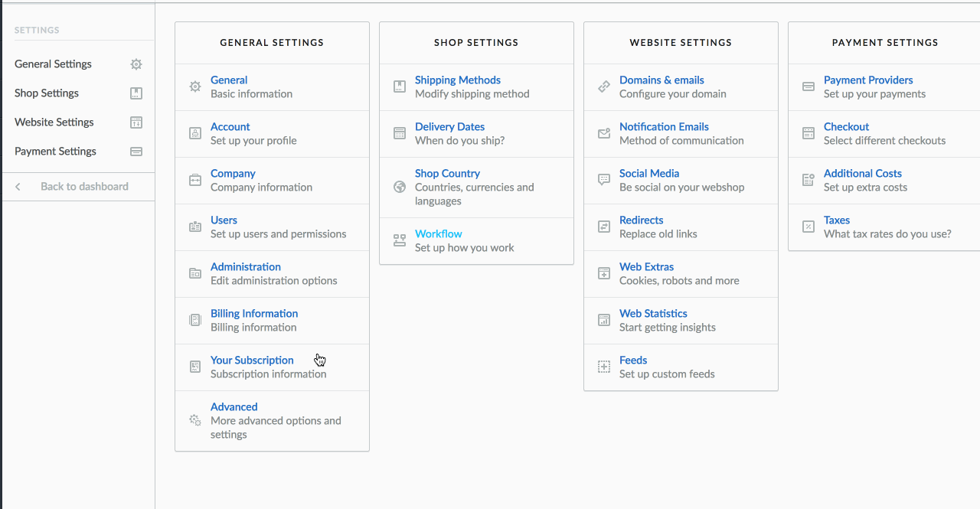Open the Users and permissions link
This screenshot has width=980, height=509.
[x=224, y=220]
